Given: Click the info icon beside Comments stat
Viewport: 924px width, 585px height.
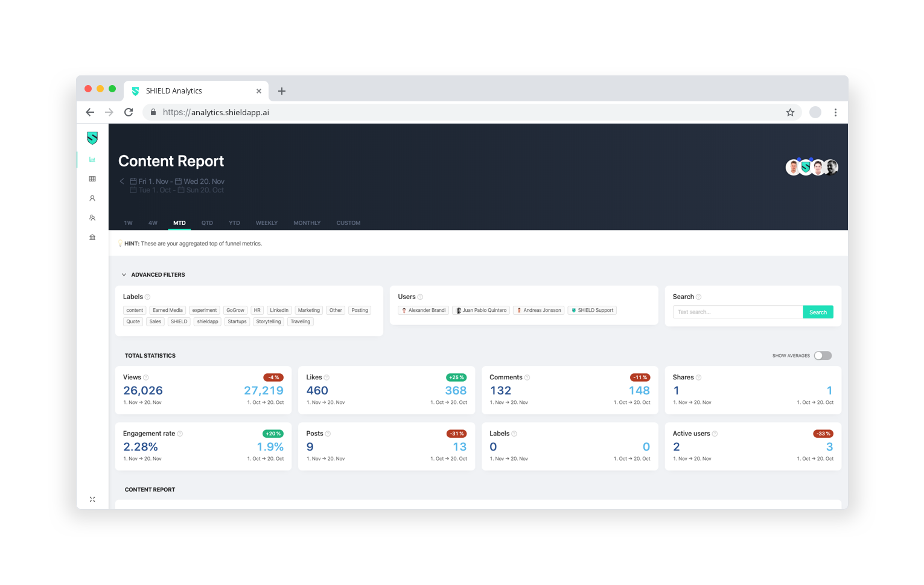Looking at the screenshot, I should point(527,378).
